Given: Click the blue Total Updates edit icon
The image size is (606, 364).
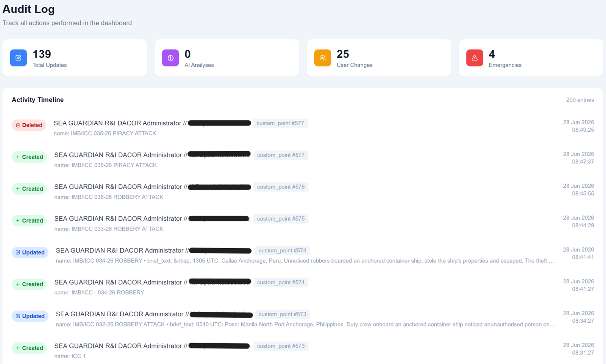Looking at the screenshot, I should [18, 58].
